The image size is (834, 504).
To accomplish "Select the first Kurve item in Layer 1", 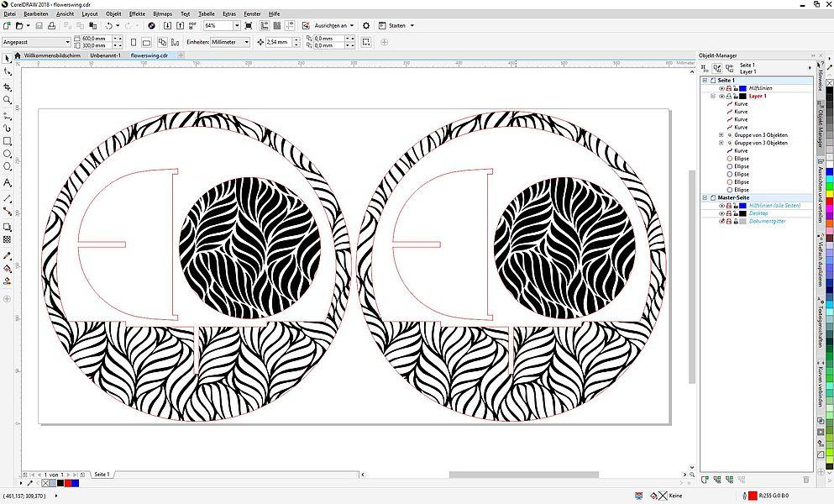I will point(742,104).
